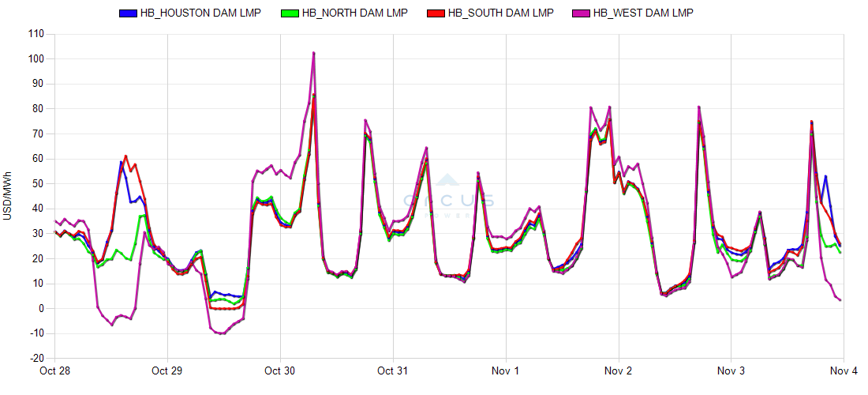This screenshot has height=395, width=868.
Task: Click the Oct 28 x-axis date label
Action: click(54, 371)
